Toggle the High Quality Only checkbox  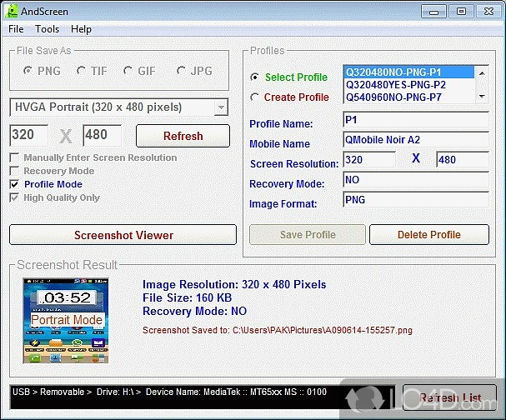click(x=14, y=197)
